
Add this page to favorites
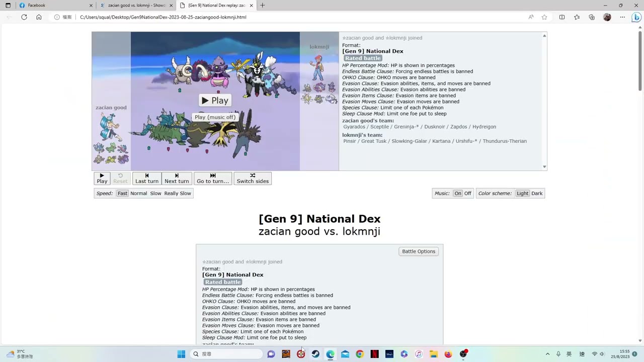(x=544, y=17)
